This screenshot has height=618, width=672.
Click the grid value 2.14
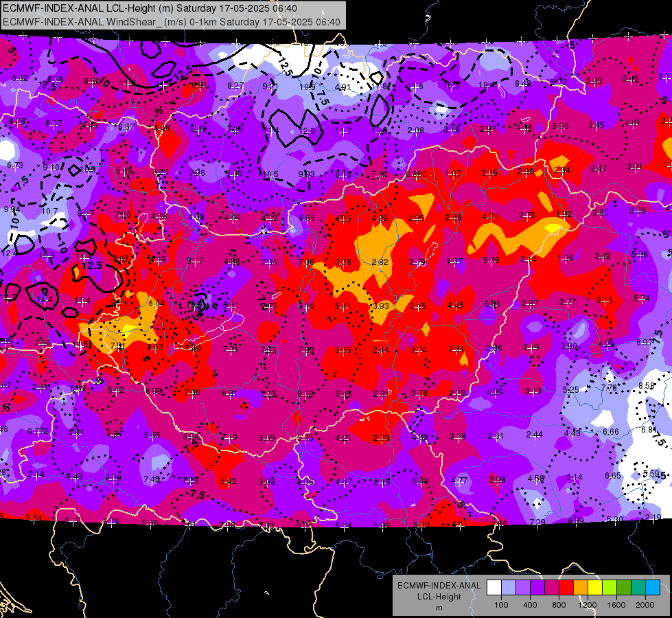[x=36, y=474]
